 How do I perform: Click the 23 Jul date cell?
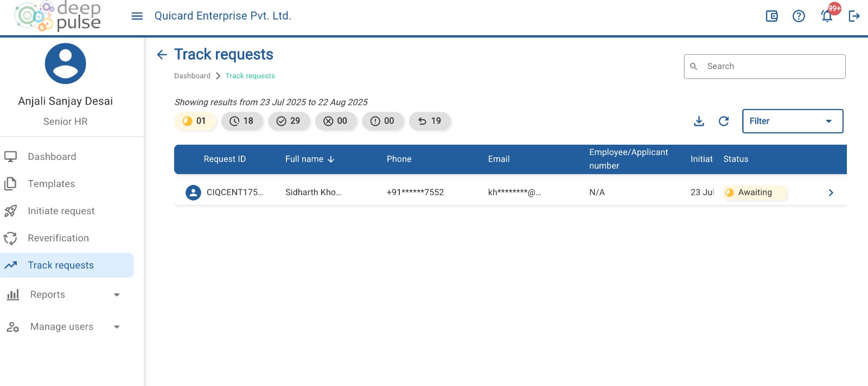click(x=702, y=192)
